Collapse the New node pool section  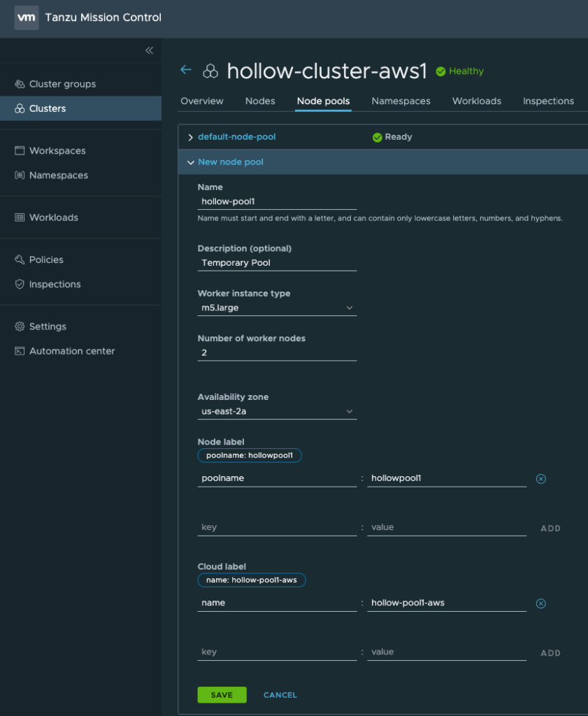click(x=190, y=162)
